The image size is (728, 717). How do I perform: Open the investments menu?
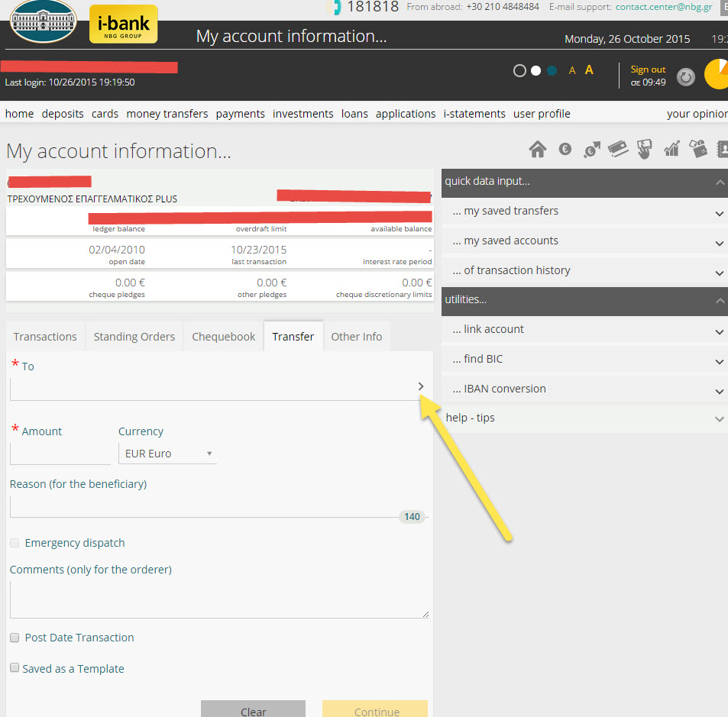(x=303, y=114)
